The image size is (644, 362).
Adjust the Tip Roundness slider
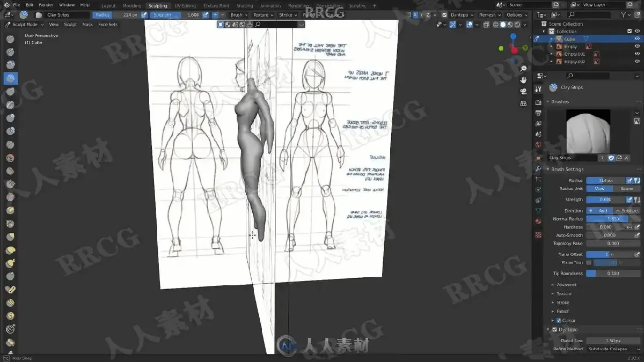tap(613, 274)
